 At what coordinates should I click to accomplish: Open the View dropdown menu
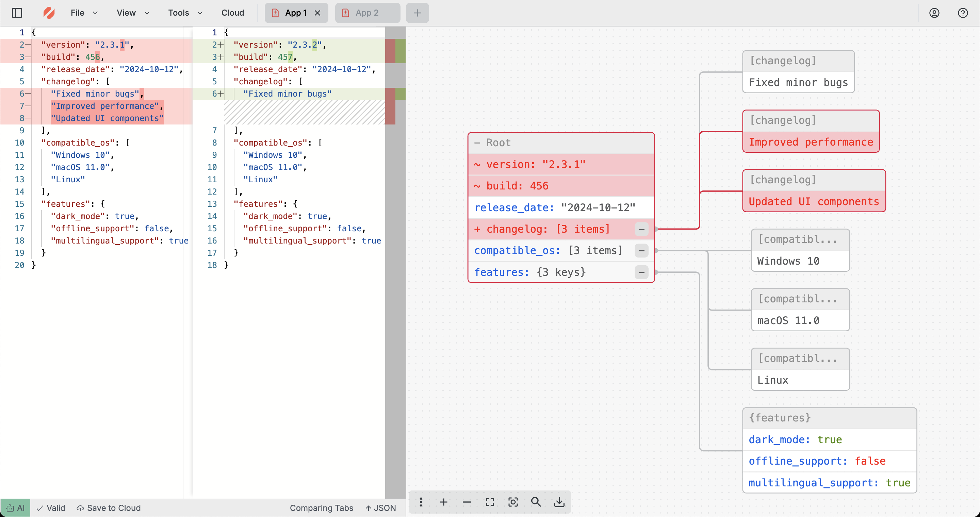pyautogui.click(x=133, y=13)
